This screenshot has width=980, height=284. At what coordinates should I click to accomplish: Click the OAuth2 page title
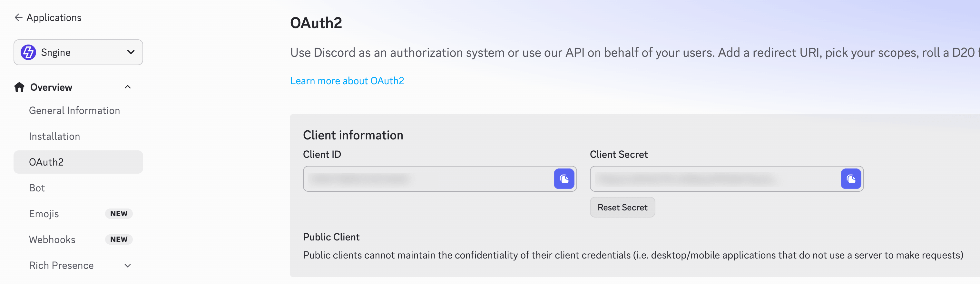[x=316, y=23]
